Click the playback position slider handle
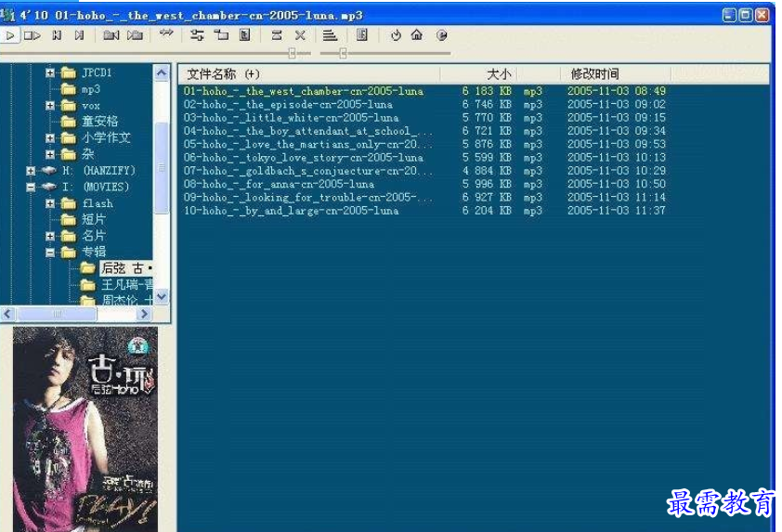The height and width of the screenshot is (532, 782). (293, 53)
